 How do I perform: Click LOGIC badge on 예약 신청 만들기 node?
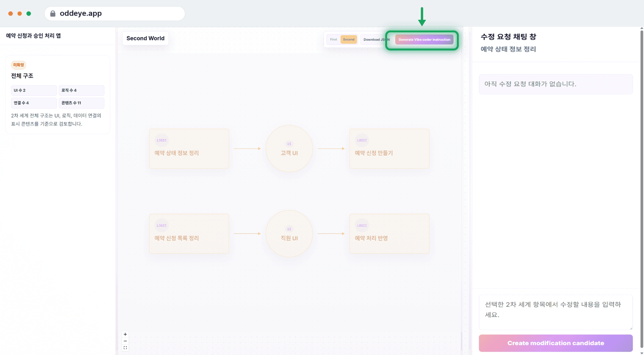coord(362,140)
